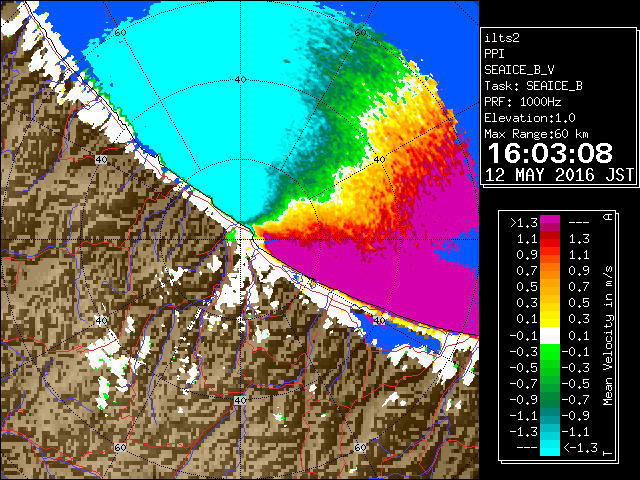Click the ">1.3" legend value
This screenshot has height=480, width=640.
(523, 223)
